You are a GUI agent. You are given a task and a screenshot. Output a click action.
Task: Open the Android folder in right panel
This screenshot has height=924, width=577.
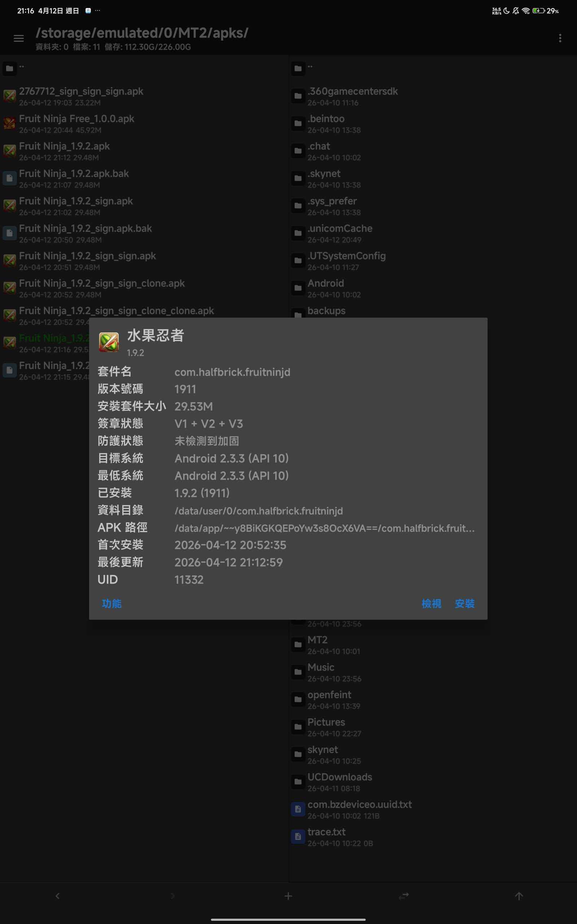326,288
